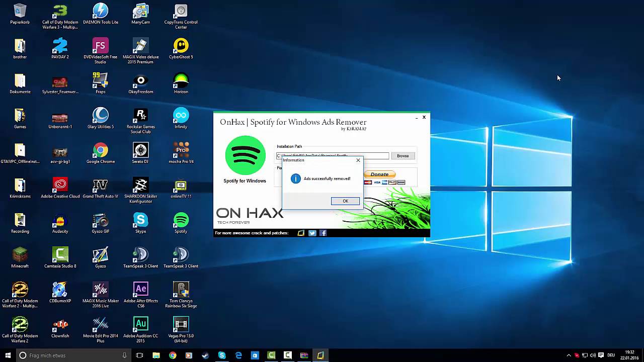Screen dimensions: 644x362
Task: Minimize the OnHax Ads Remover window
Action: 416,118
